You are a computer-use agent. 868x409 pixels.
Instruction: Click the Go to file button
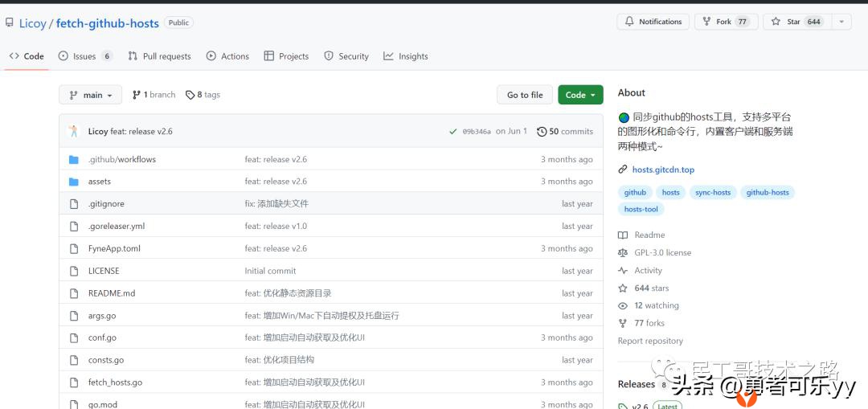pos(525,95)
